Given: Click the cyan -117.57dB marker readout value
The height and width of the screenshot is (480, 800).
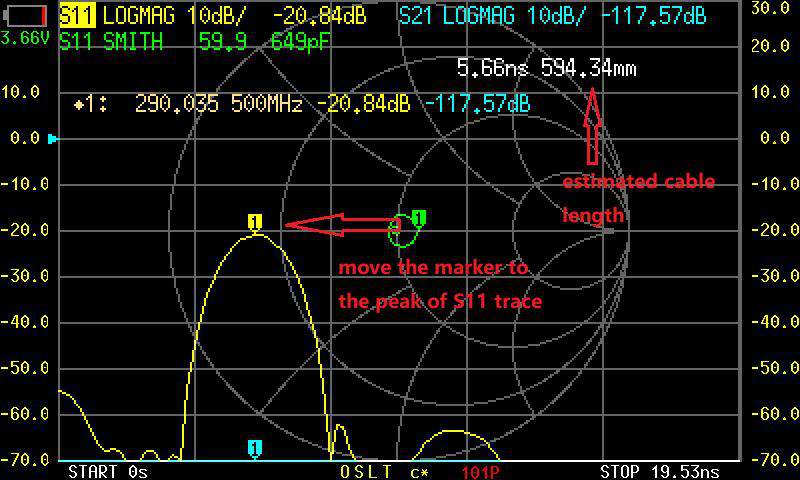Looking at the screenshot, I should pos(478,104).
